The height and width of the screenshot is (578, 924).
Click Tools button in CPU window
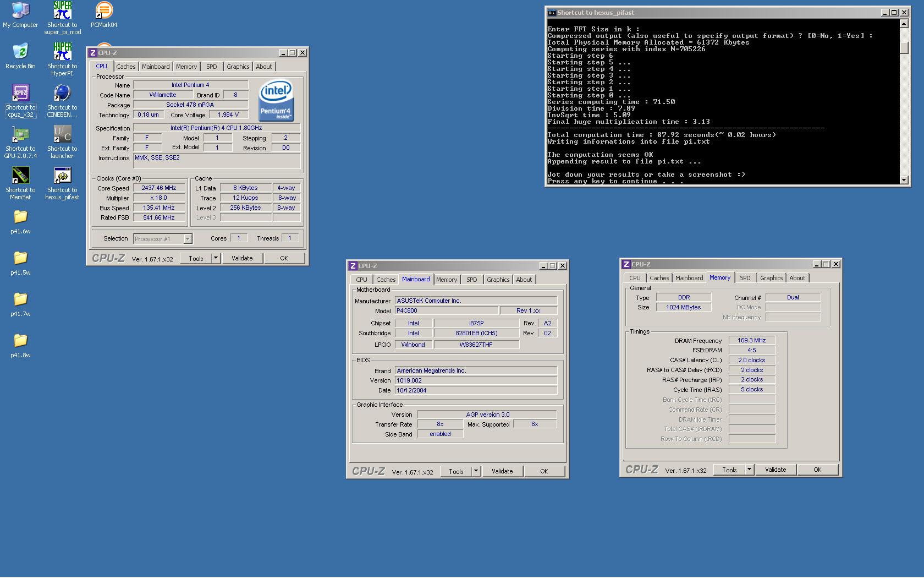[x=196, y=258]
